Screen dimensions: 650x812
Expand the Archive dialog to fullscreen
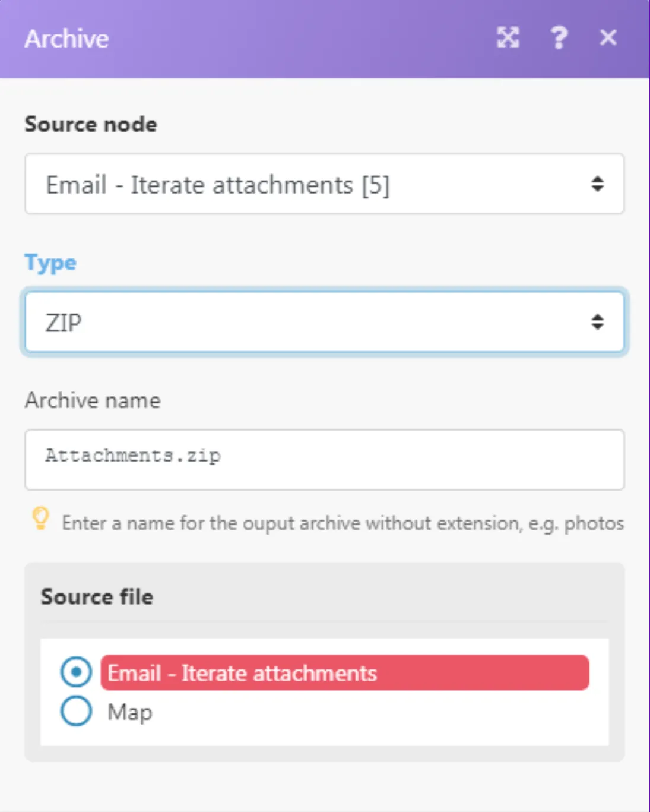pyautogui.click(x=508, y=38)
